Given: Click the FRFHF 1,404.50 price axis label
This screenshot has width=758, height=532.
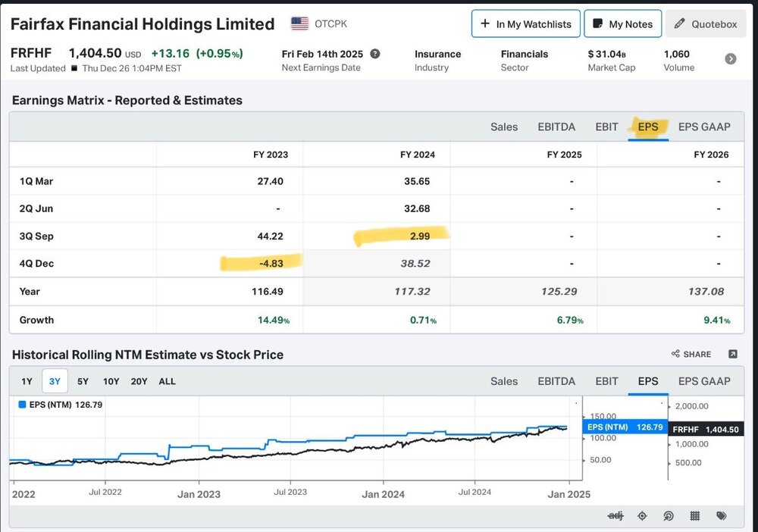Looking at the screenshot, I should [705, 429].
